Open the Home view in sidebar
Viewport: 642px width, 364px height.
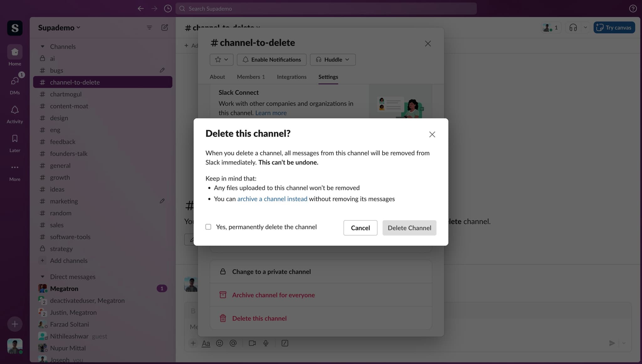pyautogui.click(x=14, y=52)
